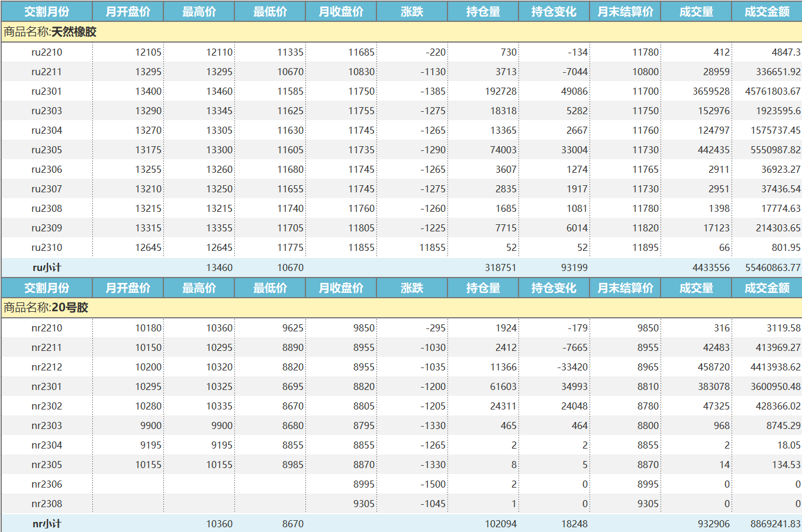Select the ru2310 contract cell
Viewport: 802px width, 532px height.
point(47,247)
